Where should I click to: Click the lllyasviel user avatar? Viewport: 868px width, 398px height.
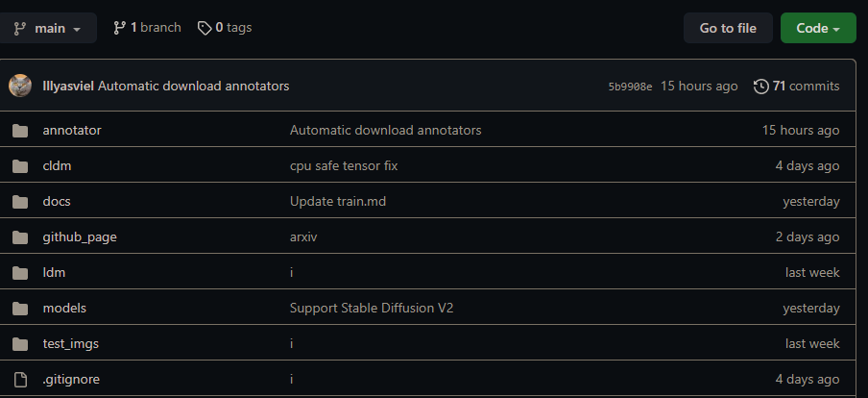coord(20,86)
